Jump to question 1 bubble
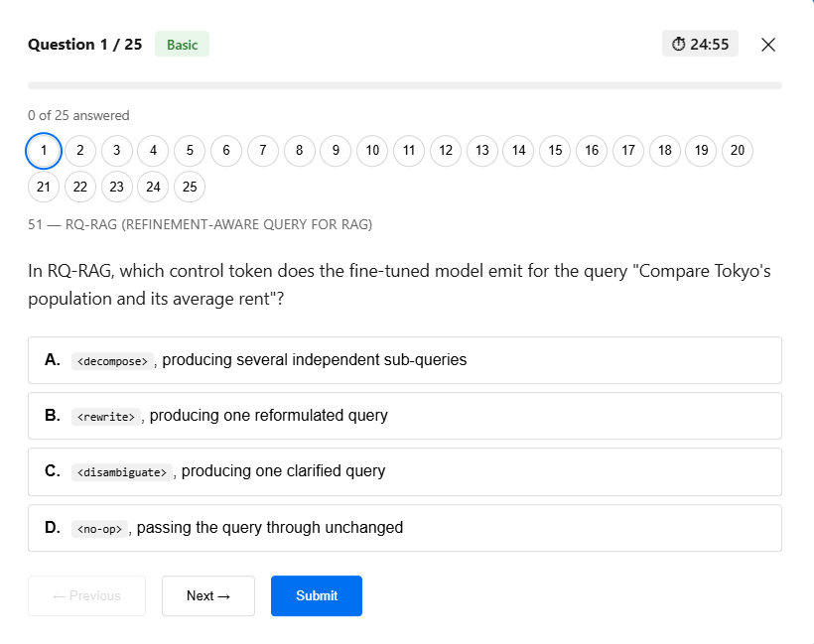Image resolution: width=814 pixels, height=644 pixels. pyautogui.click(x=44, y=151)
